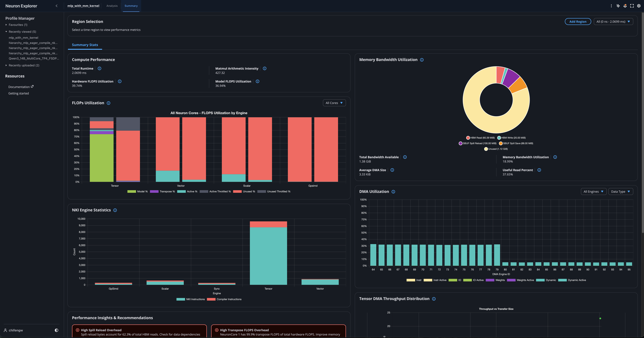This screenshot has height=338, width=644.
Task: Open the Data Type dropdown
Action: [x=620, y=191]
